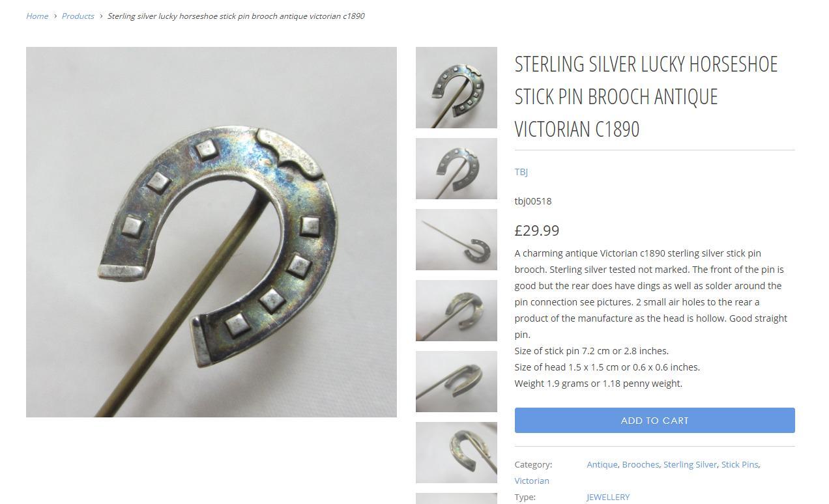Open the Stick Pins category link
829x504 pixels.
coord(740,464)
